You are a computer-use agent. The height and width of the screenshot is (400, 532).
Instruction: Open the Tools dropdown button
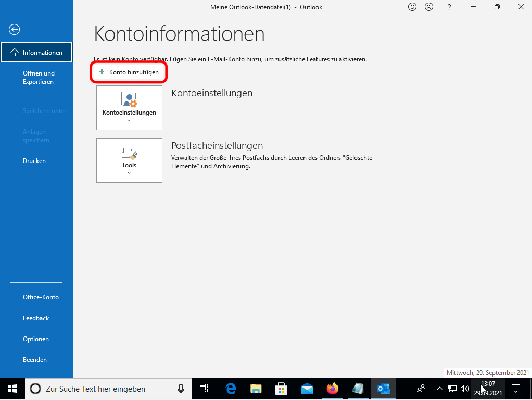pos(129,160)
